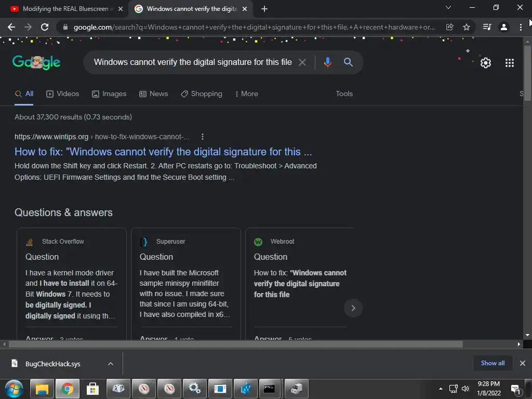Open the Stack Overflow question card
This screenshot has height=399, width=532.
pyautogui.click(x=72, y=283)
